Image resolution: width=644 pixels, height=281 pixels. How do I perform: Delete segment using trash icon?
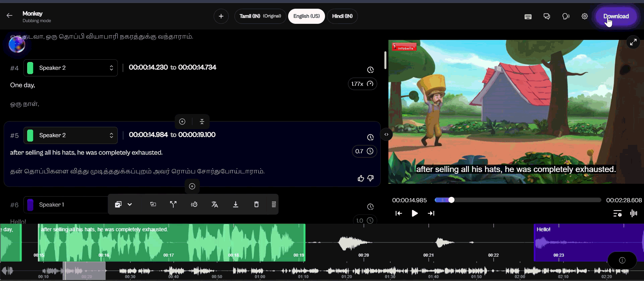click(x=256, y=205)
